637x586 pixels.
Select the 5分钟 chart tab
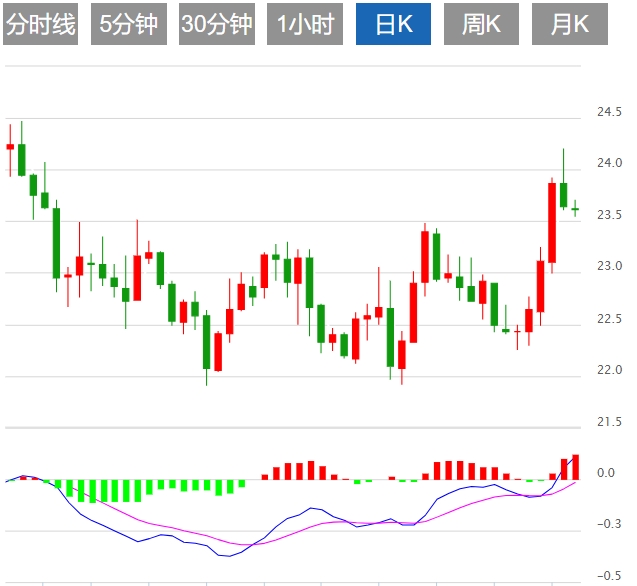click(x=129, y=25)
